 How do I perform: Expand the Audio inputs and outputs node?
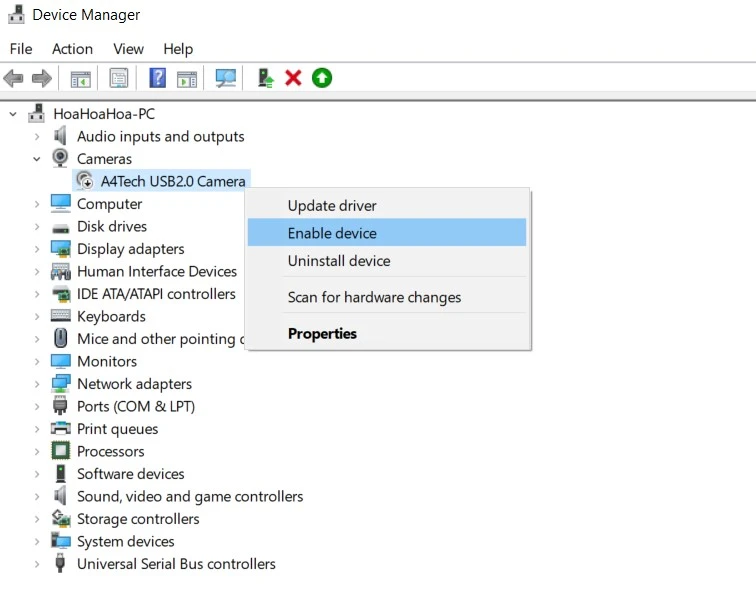point(37,137)
